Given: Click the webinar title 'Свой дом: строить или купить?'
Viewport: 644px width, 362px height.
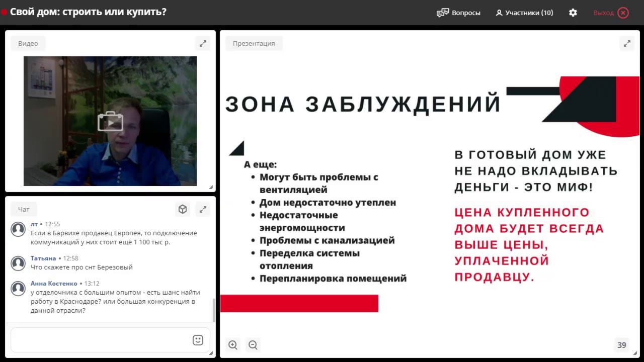Looking at the screenshot, I should (x=88, y=12).
